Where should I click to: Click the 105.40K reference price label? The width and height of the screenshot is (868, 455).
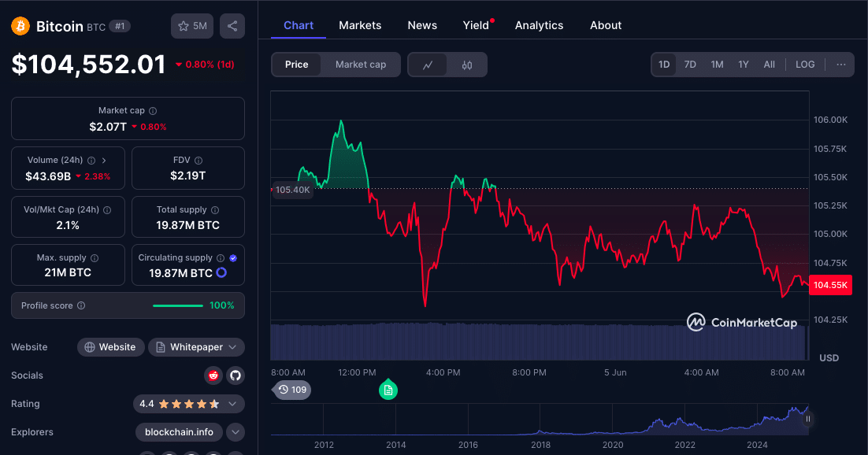pos(292,190)
